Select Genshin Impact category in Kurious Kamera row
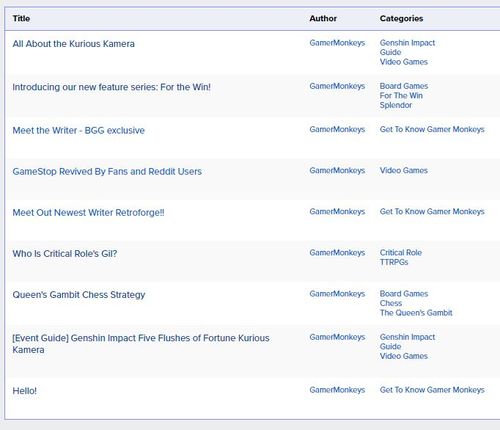This screenshot has height=430, width=500. pyautogui.click(x=407, y=43)
